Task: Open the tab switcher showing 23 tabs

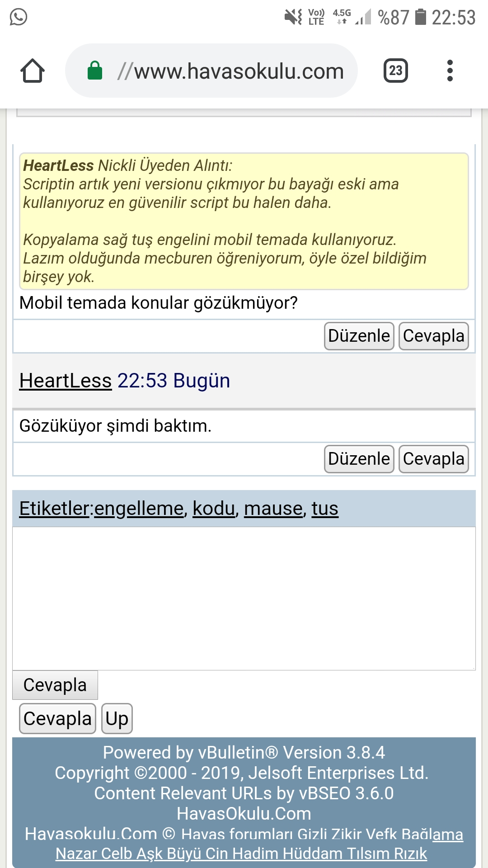Action: tap(396, 71)
